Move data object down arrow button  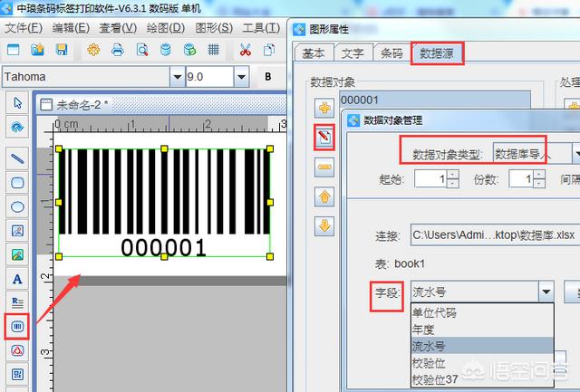pos(324,225)
